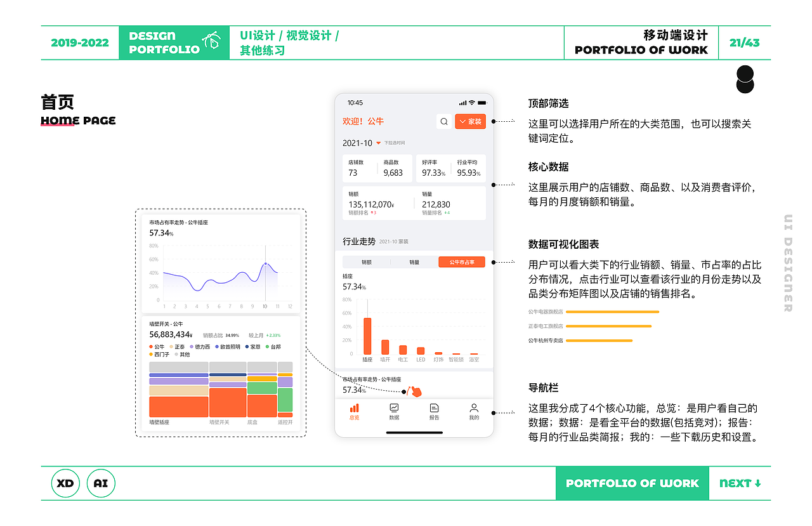Click the 公牛杭州专卖店 ranking bar
812x526 pixels.
pyautogui.click(x=599, y=341)
